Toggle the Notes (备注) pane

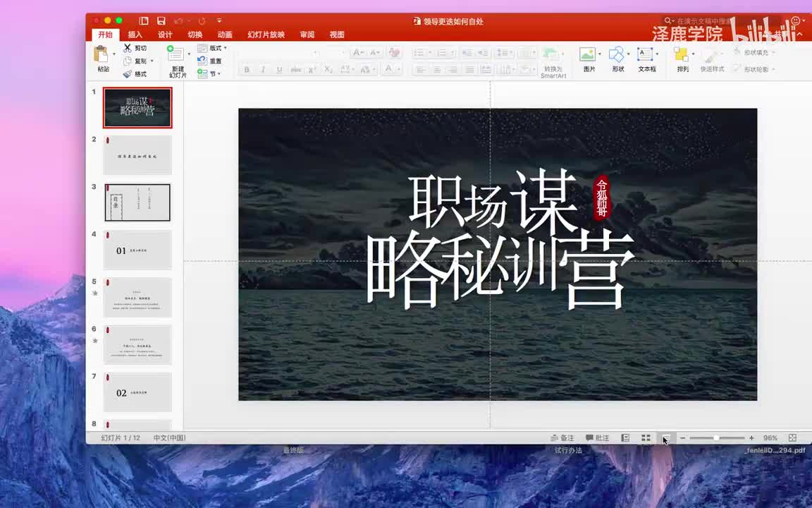(562, 438)
